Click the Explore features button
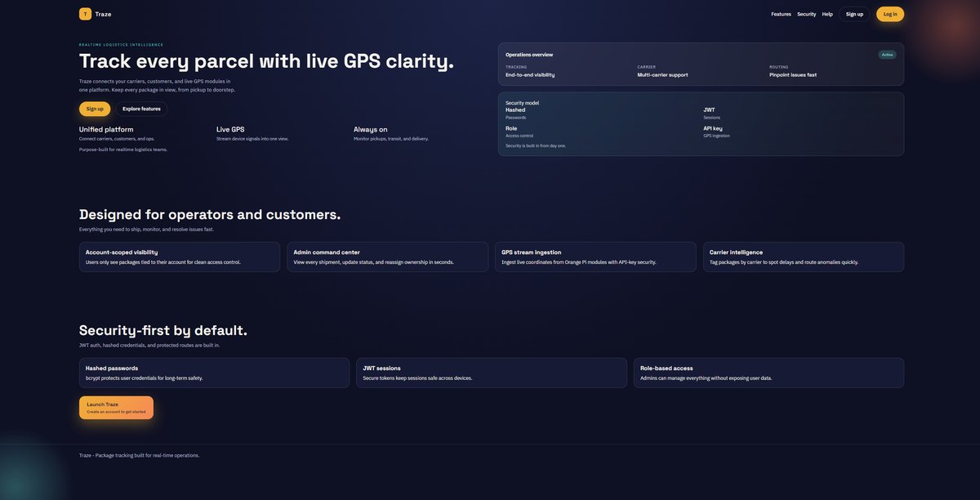Viewport: 980px width, 500px height. coord(141,109)
